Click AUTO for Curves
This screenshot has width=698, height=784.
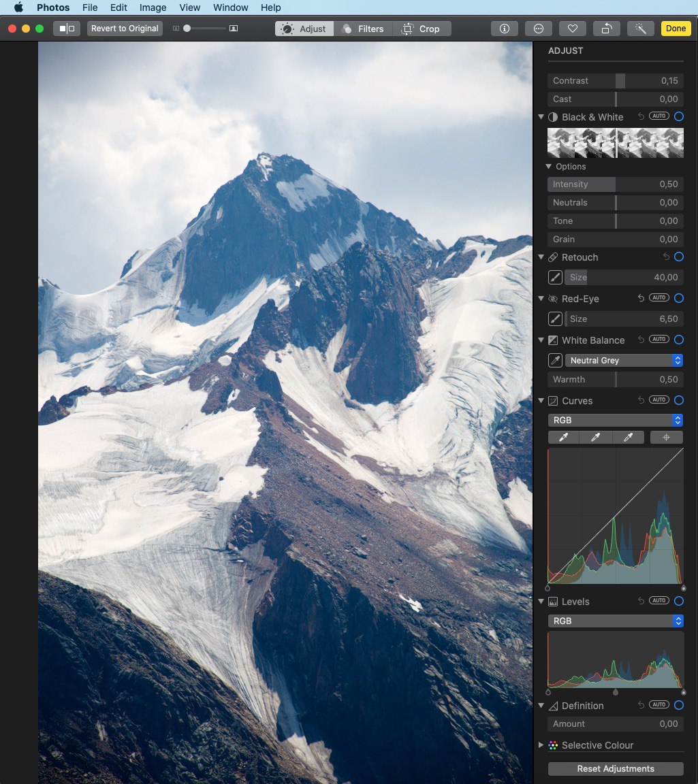(659, 399)
